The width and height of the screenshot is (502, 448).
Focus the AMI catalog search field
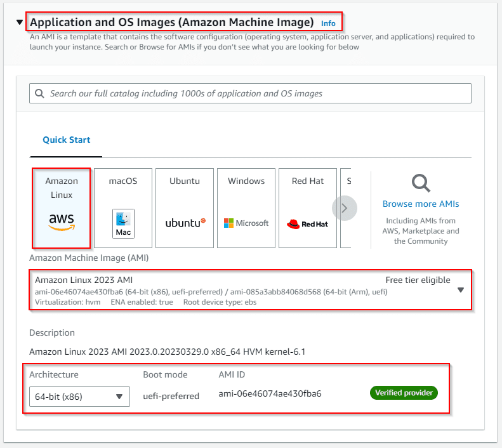pyautogui.click(x=254, y=93)
